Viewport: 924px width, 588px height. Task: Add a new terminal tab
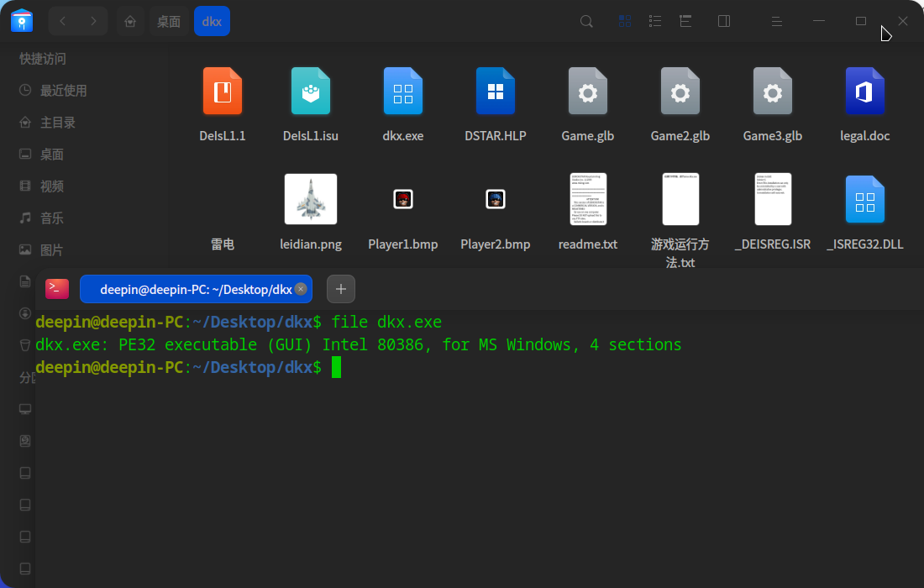point(340,289)
